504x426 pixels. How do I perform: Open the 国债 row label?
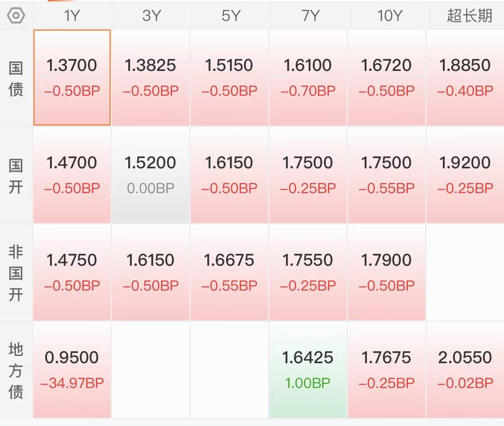[x=16, y=78]
